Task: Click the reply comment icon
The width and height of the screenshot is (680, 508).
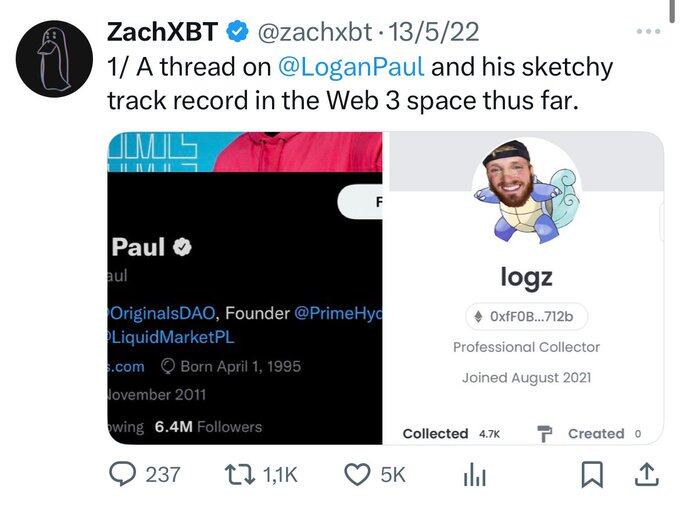Action: pos(122,474)
